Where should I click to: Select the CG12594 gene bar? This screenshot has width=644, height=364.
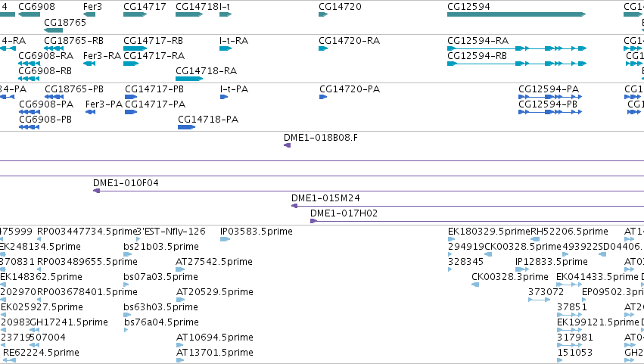pyautogui.click(x=516, y=14)
